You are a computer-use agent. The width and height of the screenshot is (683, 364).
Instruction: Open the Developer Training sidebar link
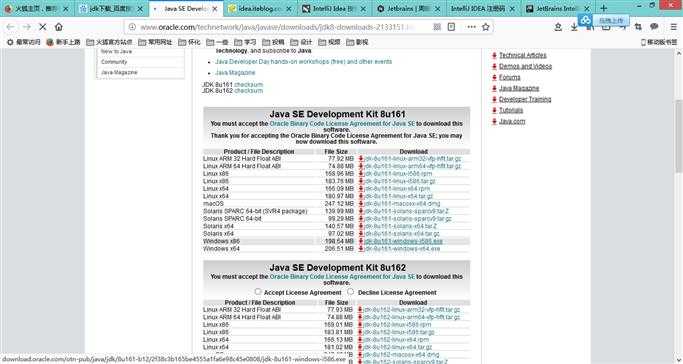pyautogui.click(x=525, y=99)
